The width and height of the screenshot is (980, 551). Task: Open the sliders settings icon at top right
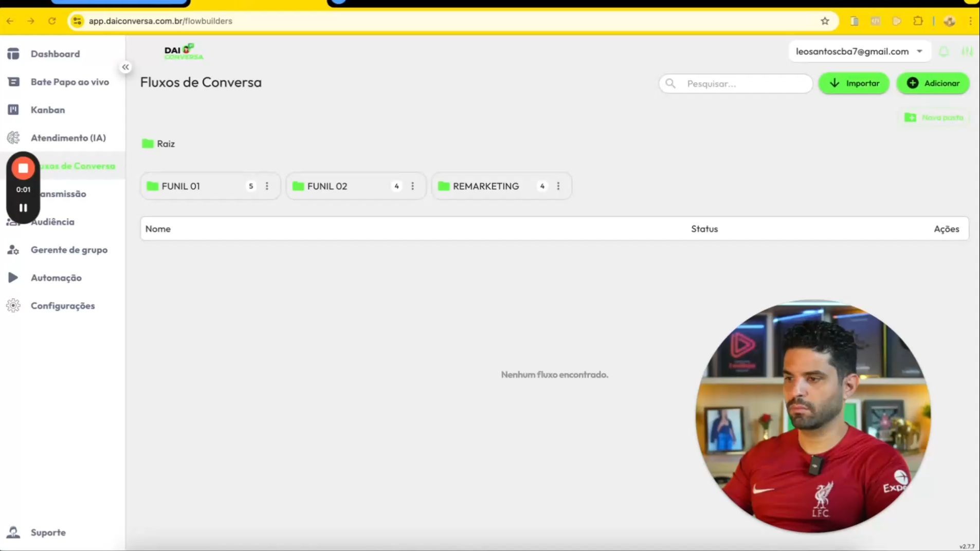(x=967, y=51)
